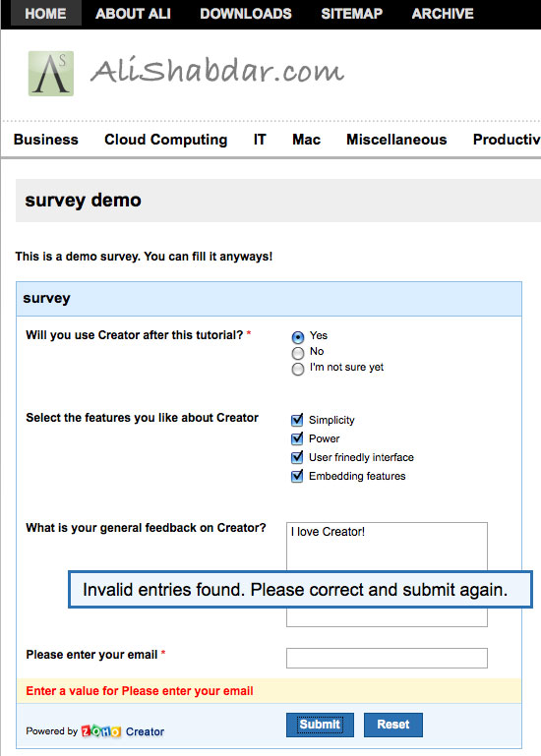This screenshot has width=541, height=756.
Task: Click the AliShabdar AS logo icon
Action: click(51, 74)
